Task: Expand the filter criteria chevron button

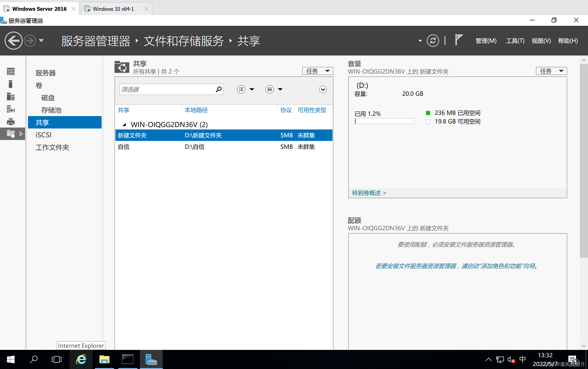Action: tap(323, 89)
